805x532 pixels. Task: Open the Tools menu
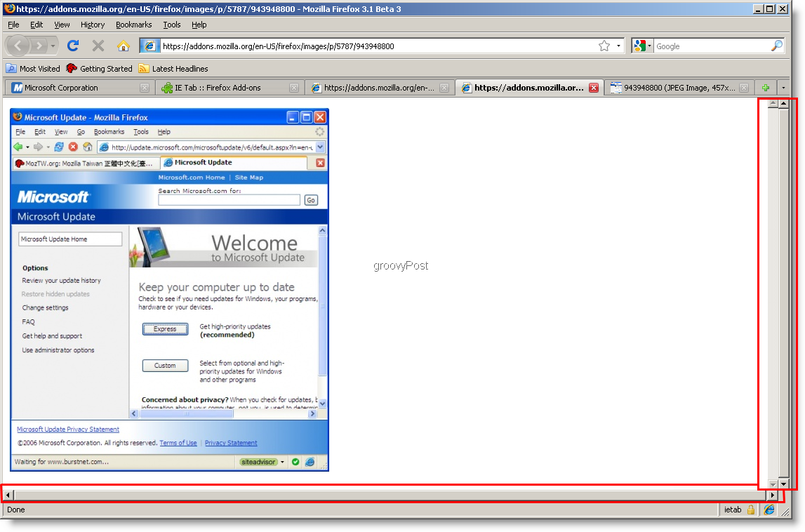click(x=171, y=25)
